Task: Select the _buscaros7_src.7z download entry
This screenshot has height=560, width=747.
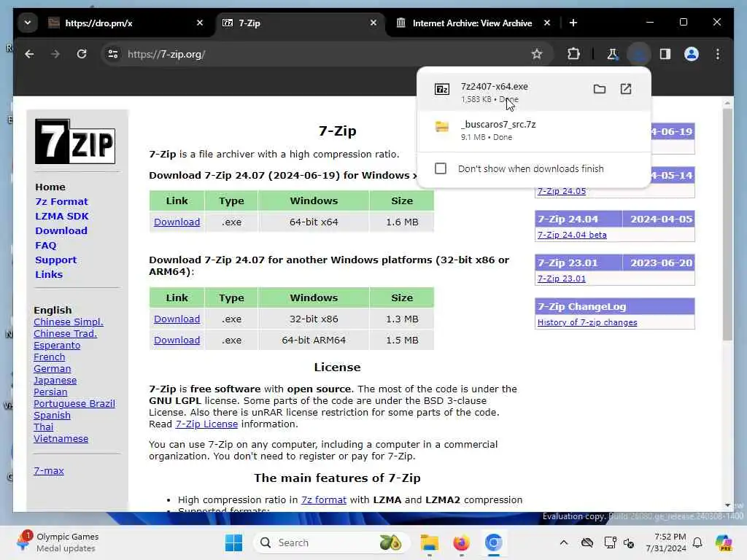Action: coord(533,131)
